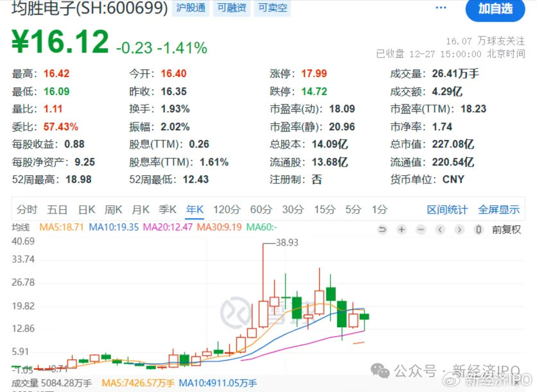The image size is (537, 392).
Task: Switch to the 日K chart tab
Action: [x=87, y=209]
